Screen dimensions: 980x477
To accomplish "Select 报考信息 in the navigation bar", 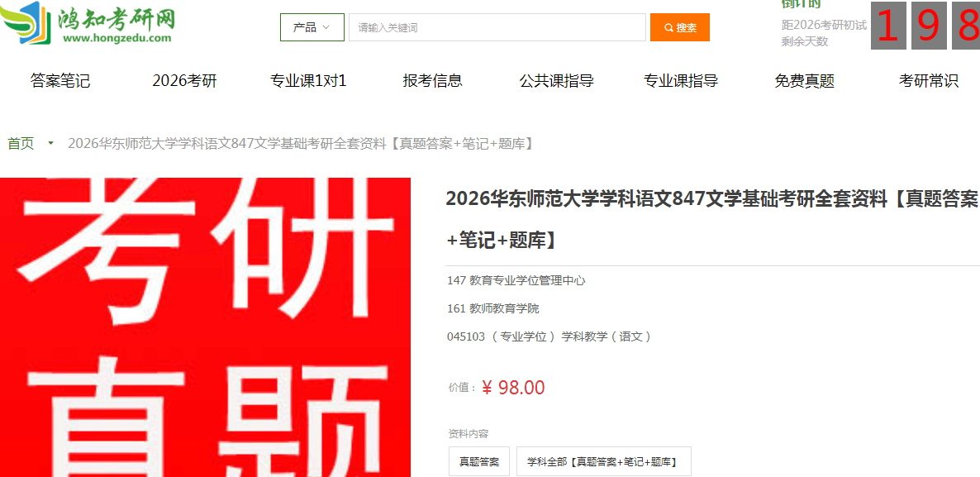I will (x=432, y=81).
